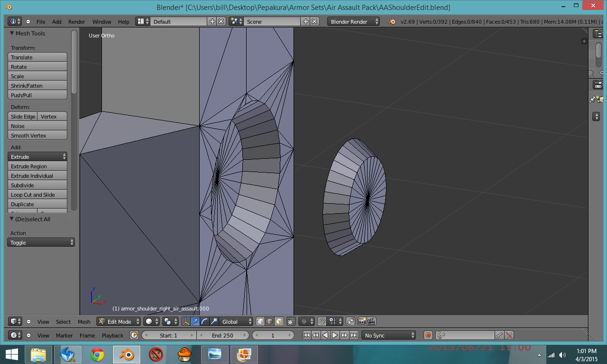The width and height of the screenshot is (607, 364).
Task: Collapse the Info header menus
Action: (28, 22)
